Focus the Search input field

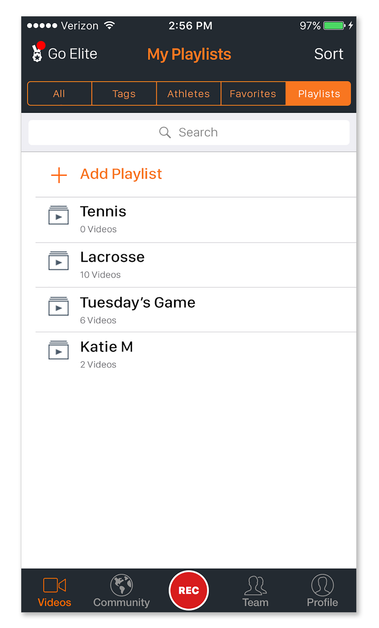coord(189,133)
